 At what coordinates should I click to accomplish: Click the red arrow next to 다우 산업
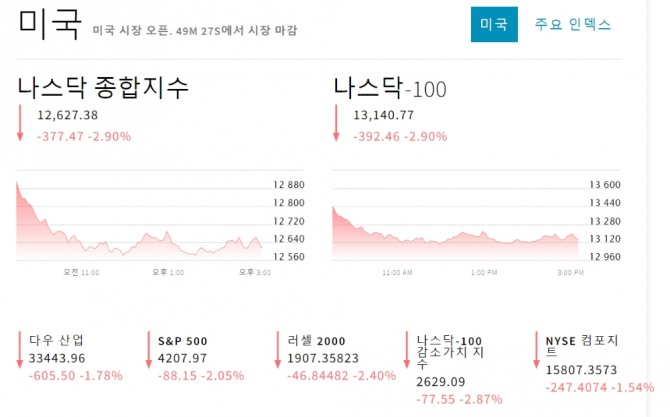(x=19, y=349)
